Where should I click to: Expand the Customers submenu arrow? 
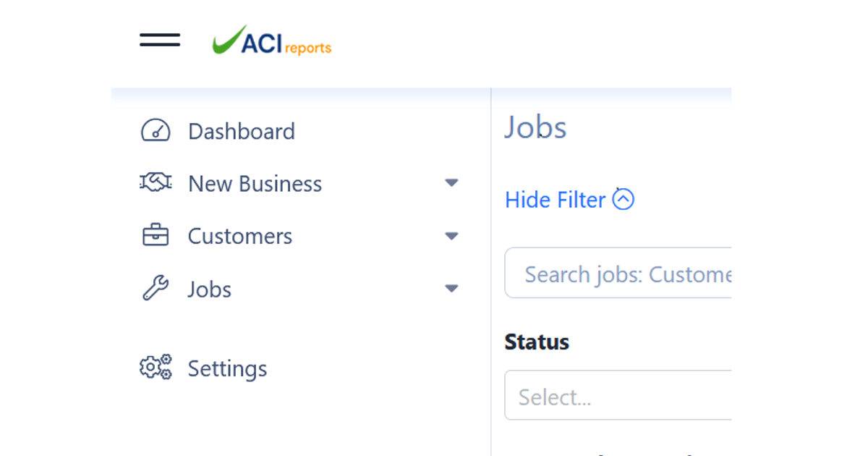pyautogui.click(x=451, y=236)
